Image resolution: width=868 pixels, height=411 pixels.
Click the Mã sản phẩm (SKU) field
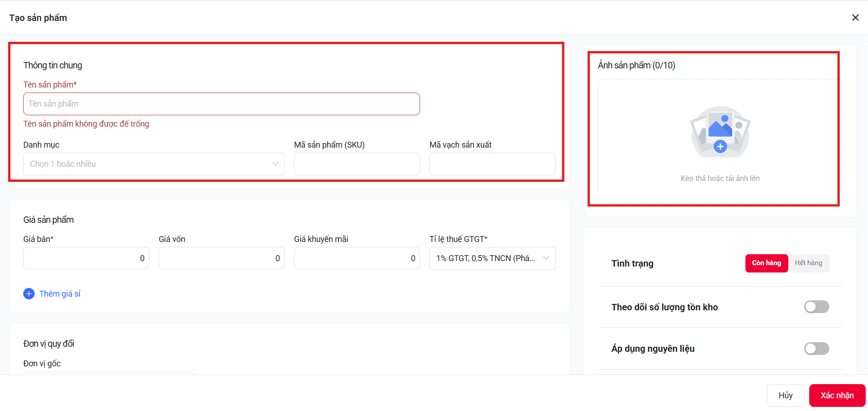click(x=357, y=164)
